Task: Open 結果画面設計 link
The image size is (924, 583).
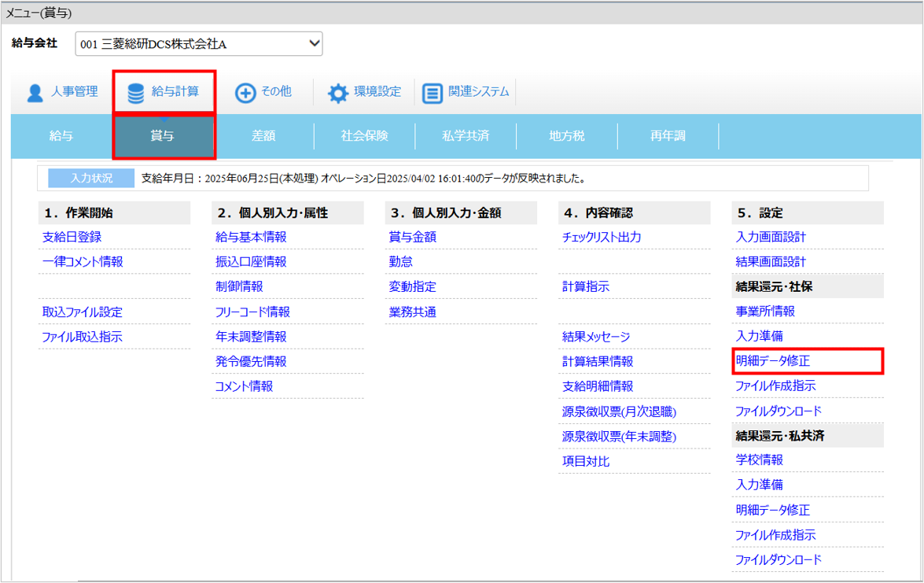Action: [771, 262]
